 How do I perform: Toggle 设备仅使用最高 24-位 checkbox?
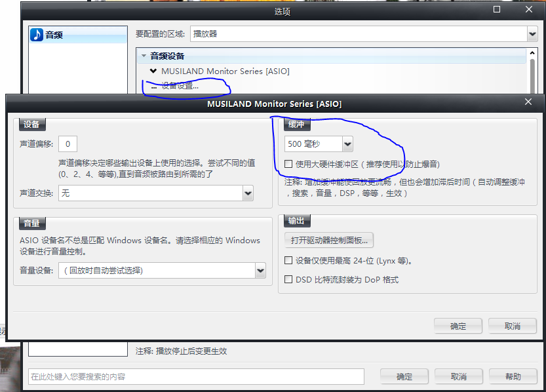point(289,260)
